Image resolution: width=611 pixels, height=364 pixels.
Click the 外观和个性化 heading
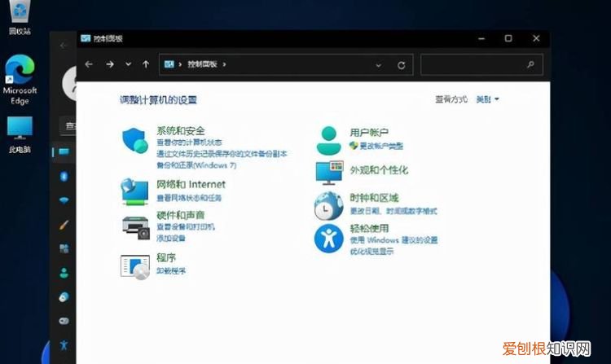(x=379, y=170)
